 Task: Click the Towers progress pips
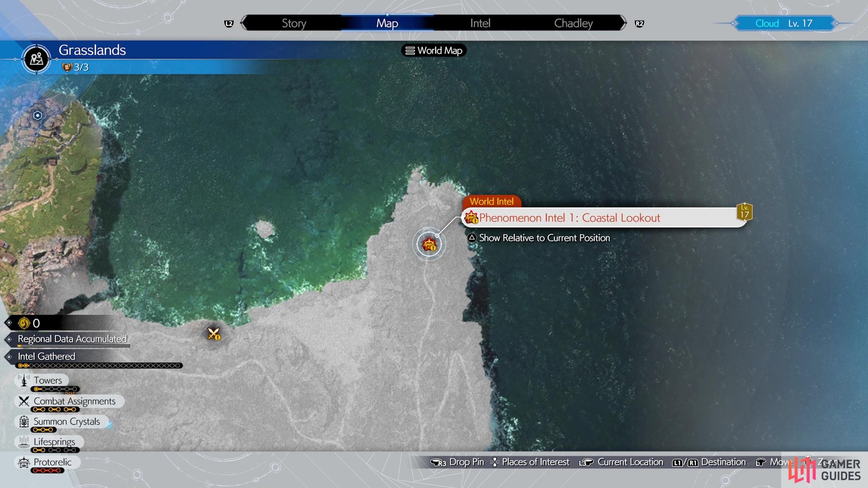click(x=55, y=389)
